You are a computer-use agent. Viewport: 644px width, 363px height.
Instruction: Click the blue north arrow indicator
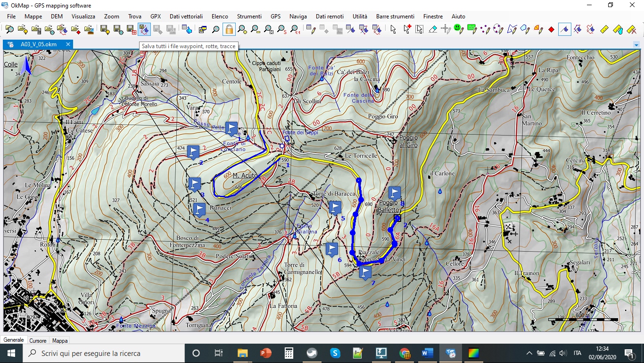(x=27, y=66)
